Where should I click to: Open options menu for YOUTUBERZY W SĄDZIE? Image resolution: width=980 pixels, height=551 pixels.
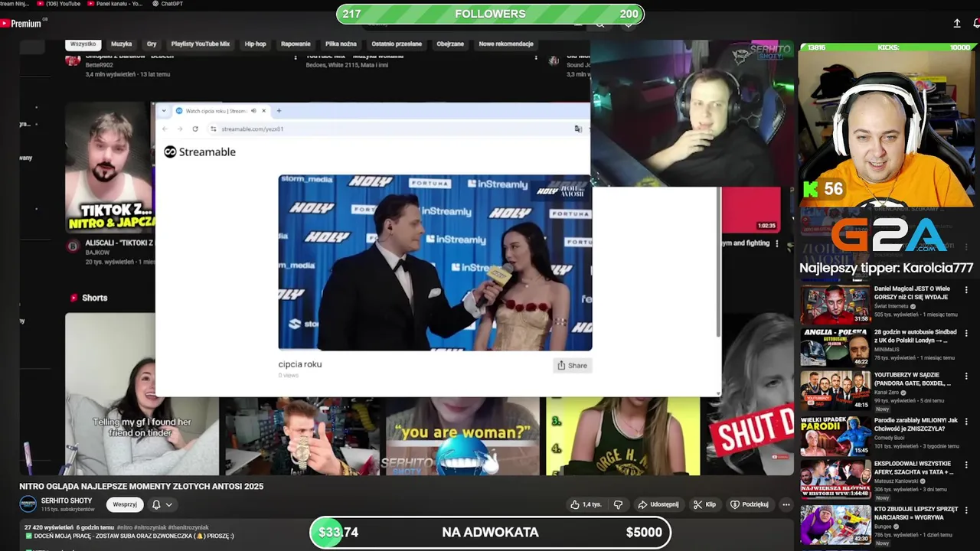tap(966, 377)
